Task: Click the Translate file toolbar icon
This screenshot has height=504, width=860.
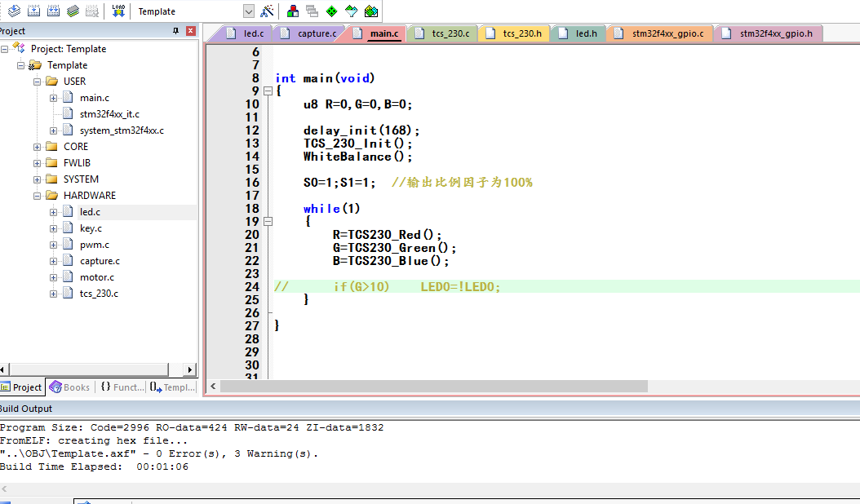Action: pyautogui.click(x=14, y=11)
